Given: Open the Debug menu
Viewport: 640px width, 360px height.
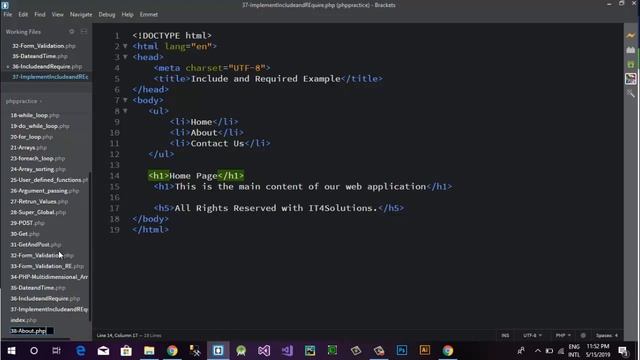Looking at the screenshot, I should tap(107, 14).
